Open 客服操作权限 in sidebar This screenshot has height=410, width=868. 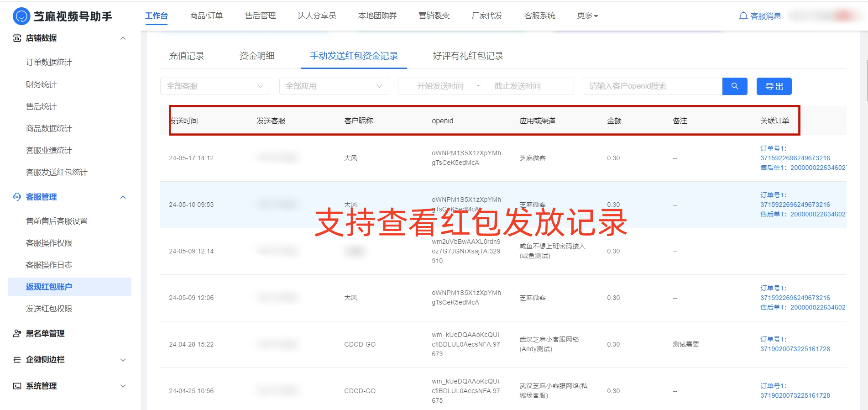click(x=49, y=243)
